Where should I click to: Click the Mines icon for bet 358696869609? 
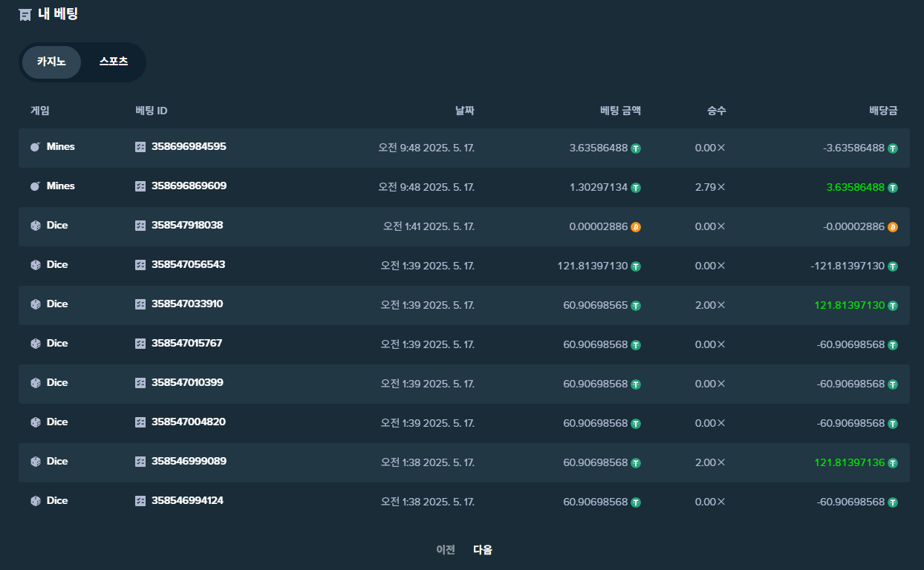[x=36, y=186]
